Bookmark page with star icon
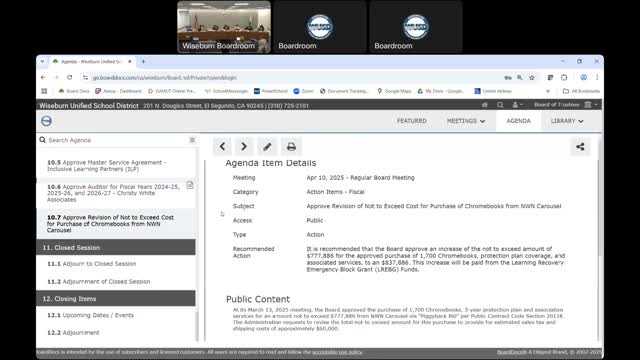Image resolution: width=640 pixels, height=360 pixels. coord(532,78)
